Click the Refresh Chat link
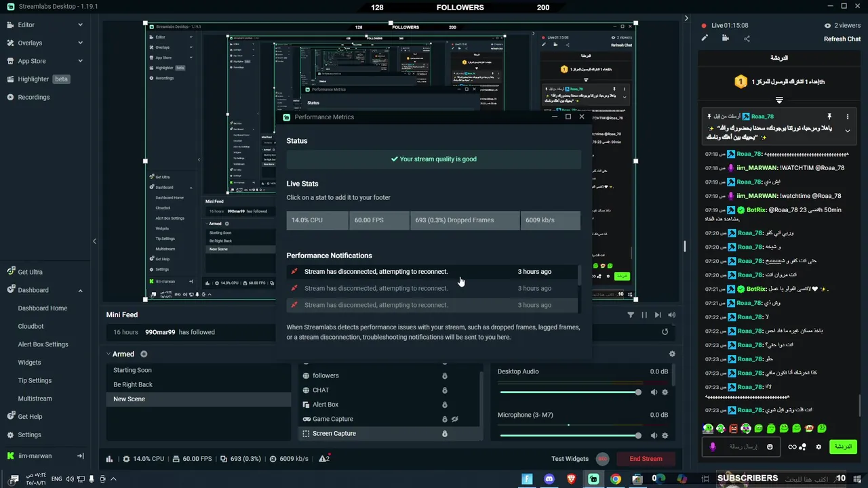Image resolution: width=868 pixels, height=488 pixels. [x=842, y=39]
